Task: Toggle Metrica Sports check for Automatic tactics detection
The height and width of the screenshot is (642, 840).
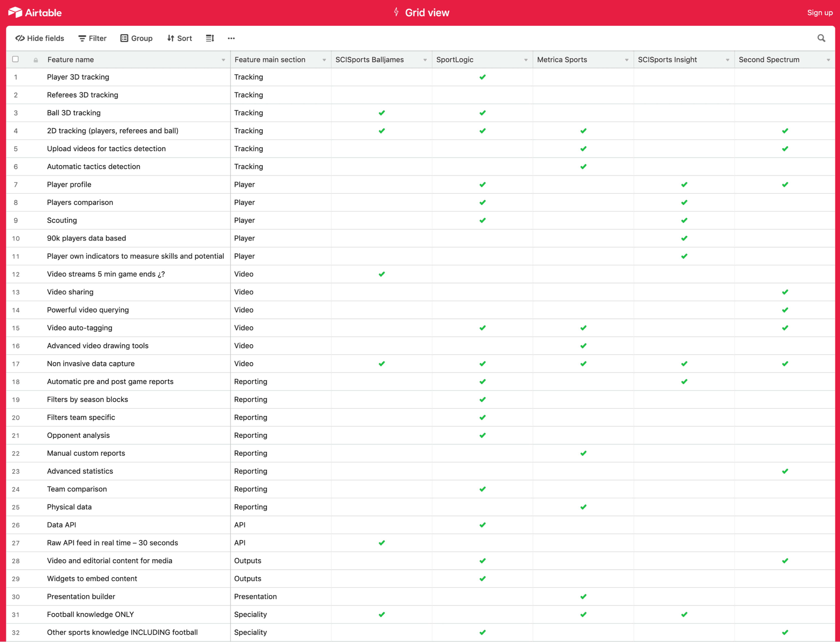Action: pyautogui.click(x=583, y=167)
